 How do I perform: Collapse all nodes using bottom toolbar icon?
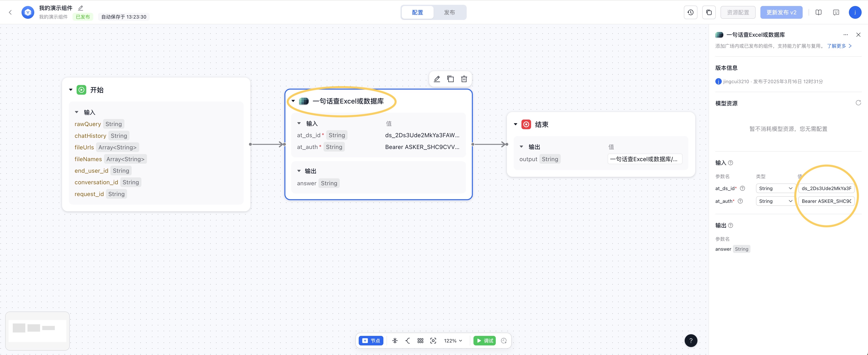coord(395,340)
